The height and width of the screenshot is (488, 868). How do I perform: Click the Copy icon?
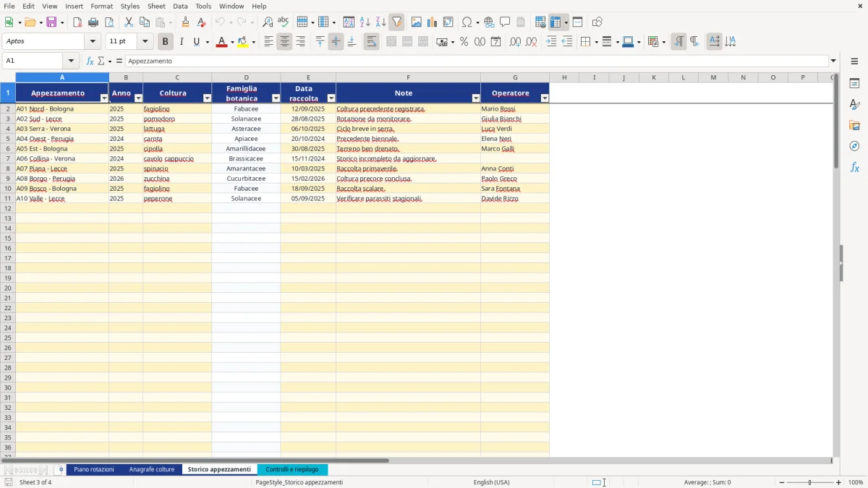pos(145,22)
